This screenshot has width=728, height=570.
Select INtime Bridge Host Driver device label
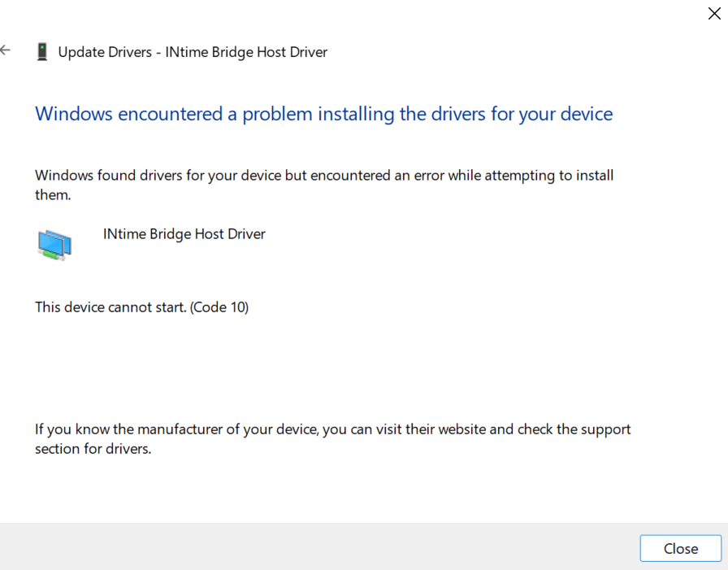tap(184, 233)
